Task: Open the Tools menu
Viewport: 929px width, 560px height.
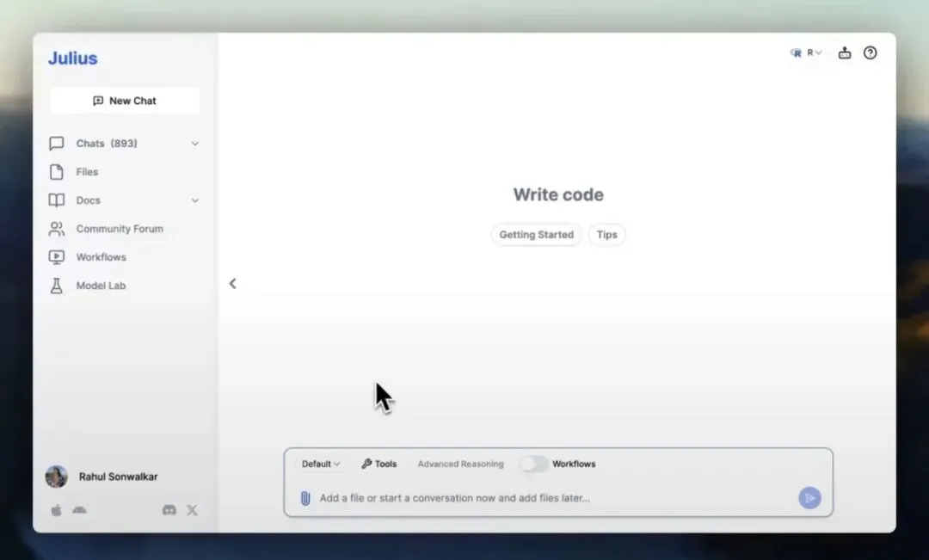Action: coord(379,464)
